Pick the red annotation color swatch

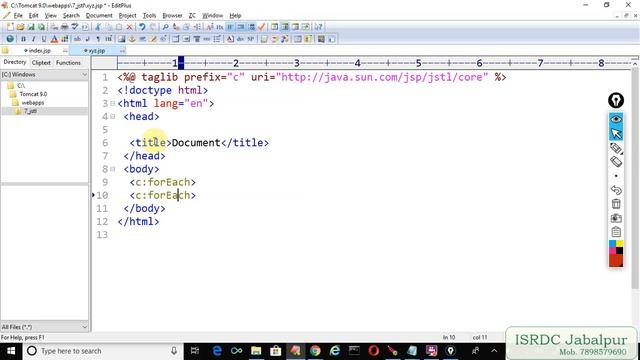point(616,260)
